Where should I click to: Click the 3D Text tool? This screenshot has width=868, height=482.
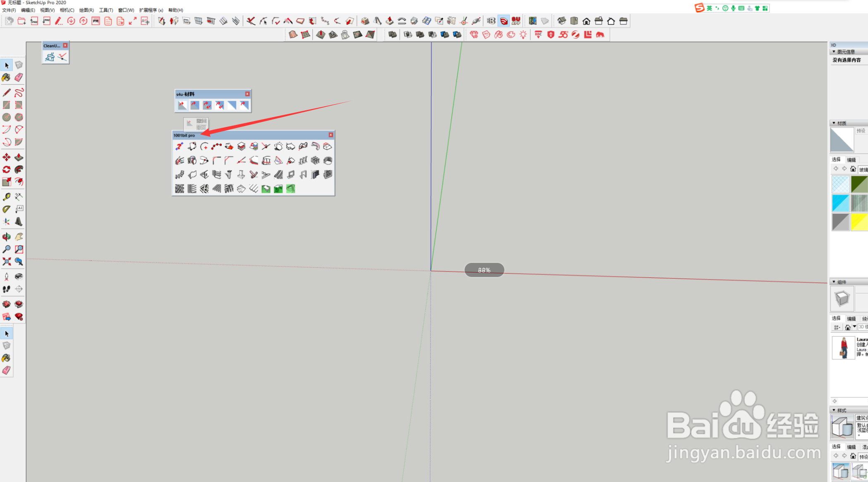(x=19, y=222)
